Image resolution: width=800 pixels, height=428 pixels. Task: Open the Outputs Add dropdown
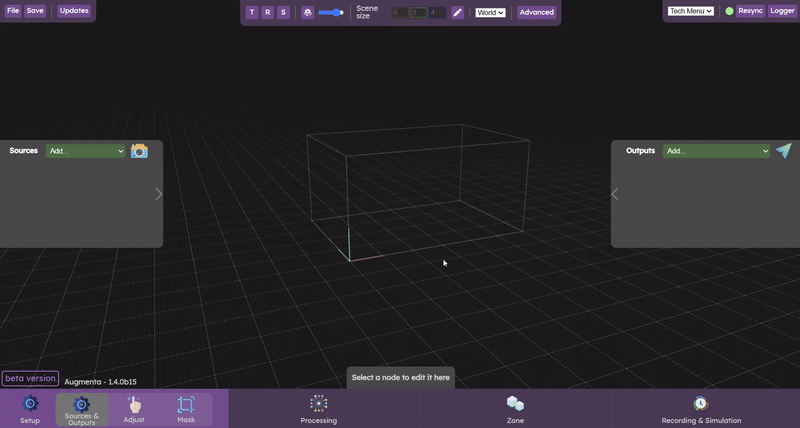(x=716, y=151)
